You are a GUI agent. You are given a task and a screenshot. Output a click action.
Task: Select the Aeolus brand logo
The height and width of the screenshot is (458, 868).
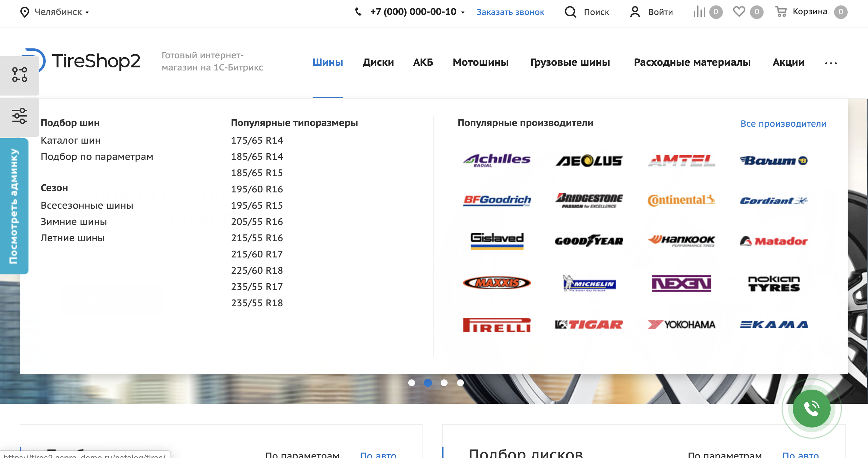click(589, 161)
